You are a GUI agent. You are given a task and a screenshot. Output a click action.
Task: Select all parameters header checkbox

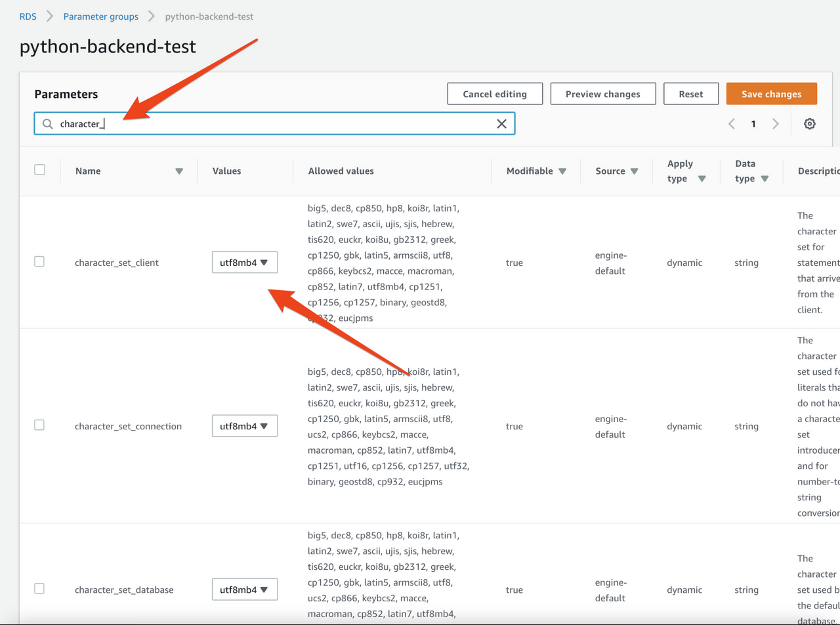[x=39, y=169]
